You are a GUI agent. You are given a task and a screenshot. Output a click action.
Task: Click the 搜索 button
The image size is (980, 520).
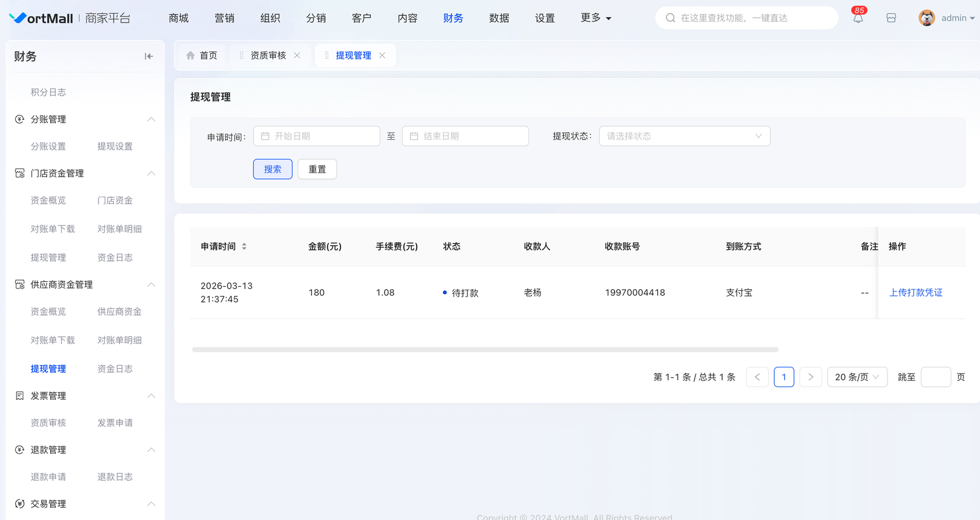[273, 170]
